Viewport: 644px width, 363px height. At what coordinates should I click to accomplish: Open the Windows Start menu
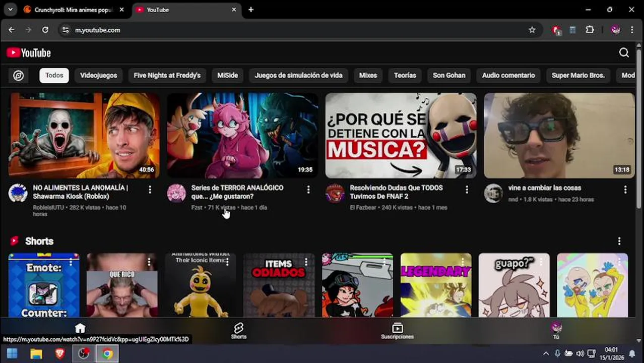pyautogui.click(x=12, y=354)
